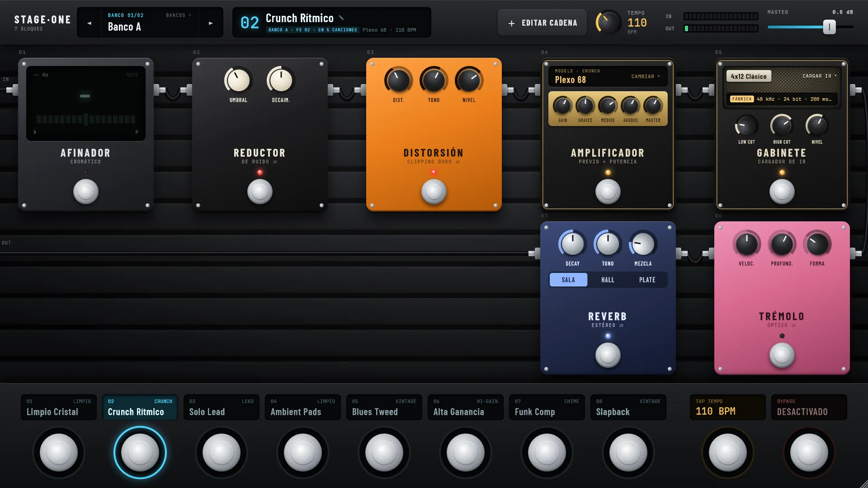This screenshot has height=488, width=868.
Task: Click footswitch under Slapback preset
Action: (628, 452)
